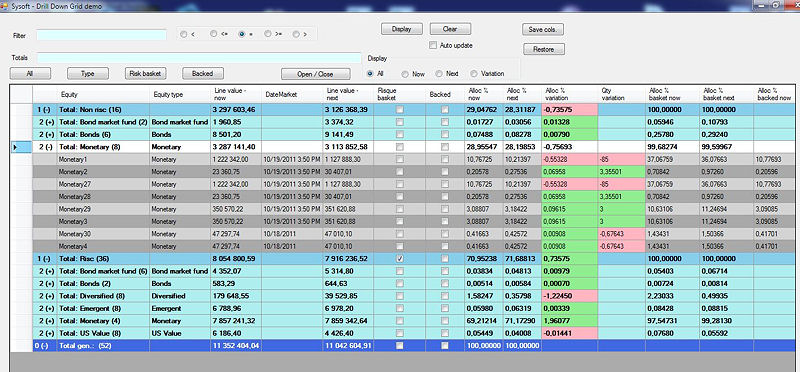Toggle Risque basket checkbox on Total gen. row
Image resolution: width=800 pixels, height=372 pixels.
[399, 345]
